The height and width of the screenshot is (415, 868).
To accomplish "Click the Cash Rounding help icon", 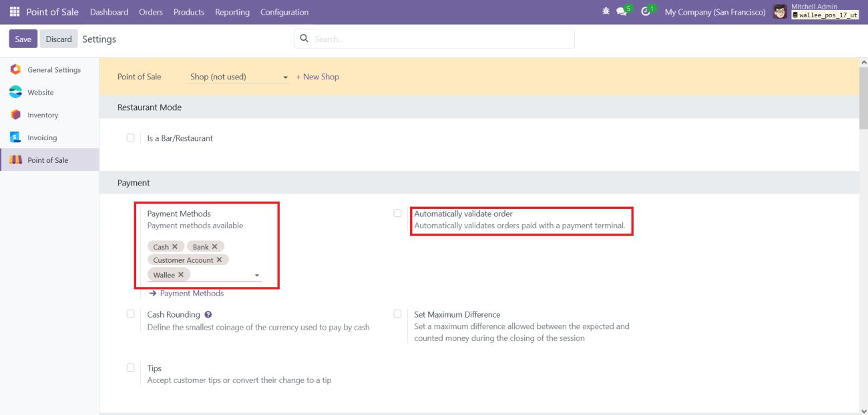I will pyautogui.click(x=208, y=315).
